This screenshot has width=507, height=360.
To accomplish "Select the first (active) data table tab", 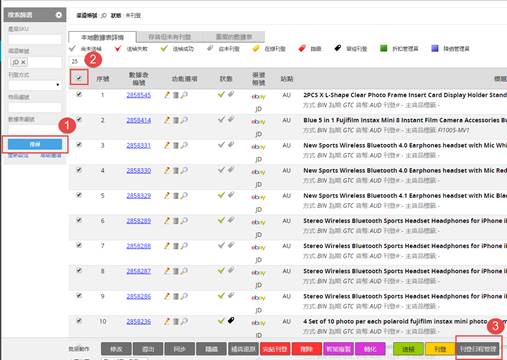I will click(102, 37).
